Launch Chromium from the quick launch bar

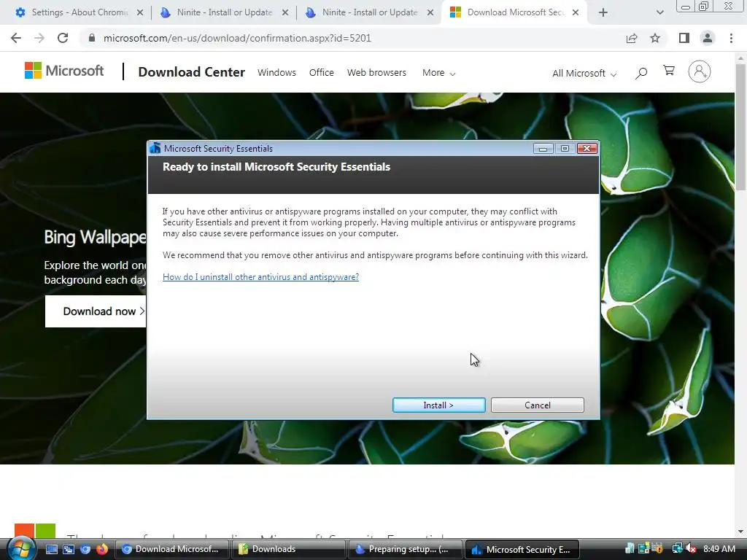[x=85, y=549]
